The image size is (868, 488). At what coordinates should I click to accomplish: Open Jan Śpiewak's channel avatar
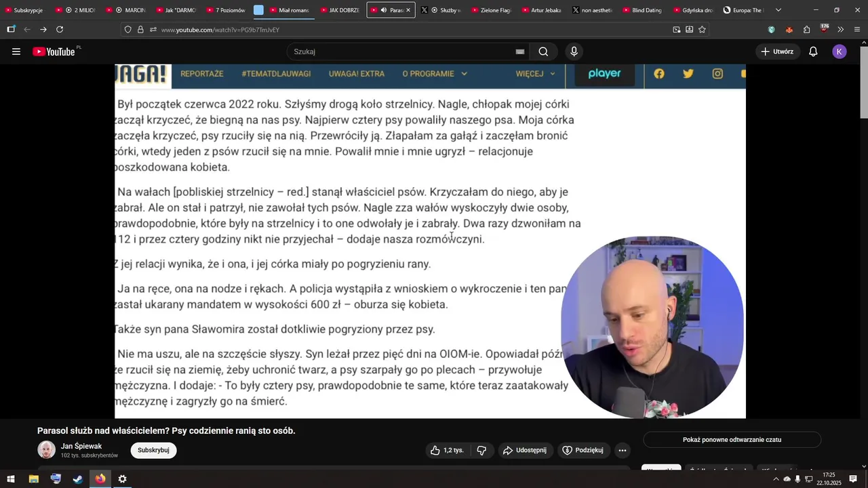click(x=46, y=450)
